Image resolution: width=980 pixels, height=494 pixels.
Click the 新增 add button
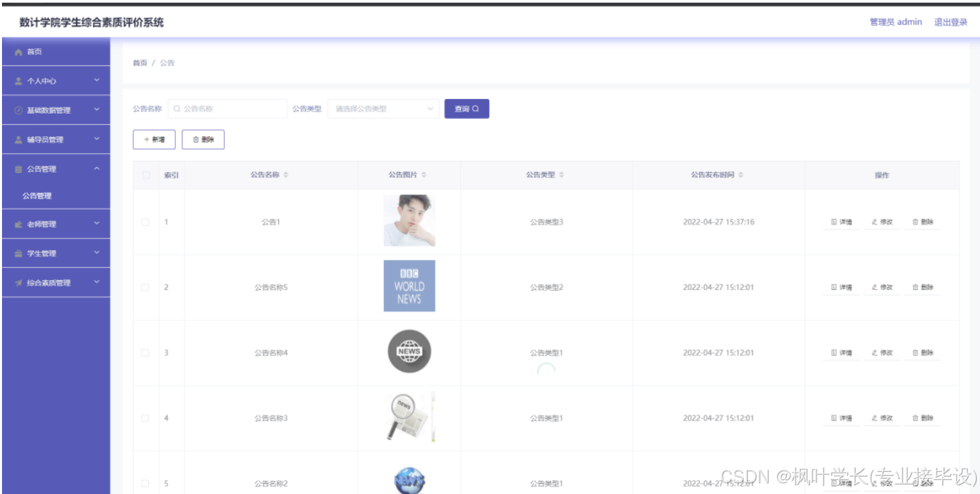[154, 140]
